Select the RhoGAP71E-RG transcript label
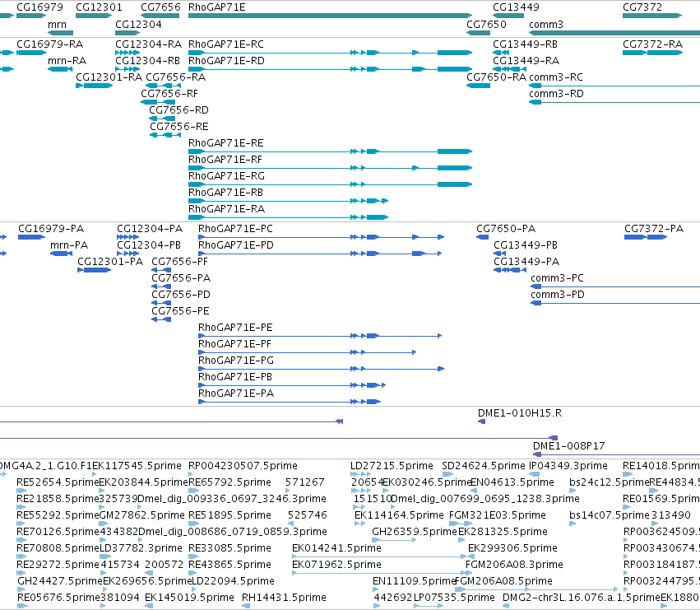Viewport: 700px width, 610px height. pos(226,176)
